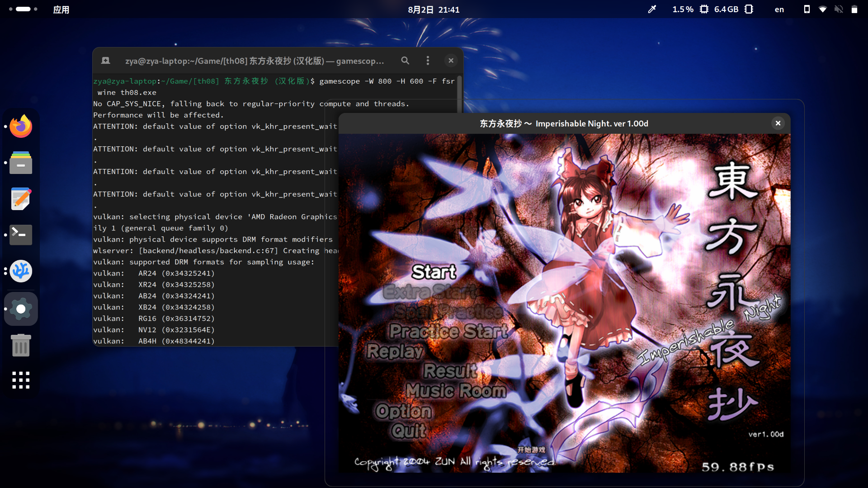Open the 应用 activities menu in top bar
The height and width of the screenshot is (488, 868).
click(61, 9)
